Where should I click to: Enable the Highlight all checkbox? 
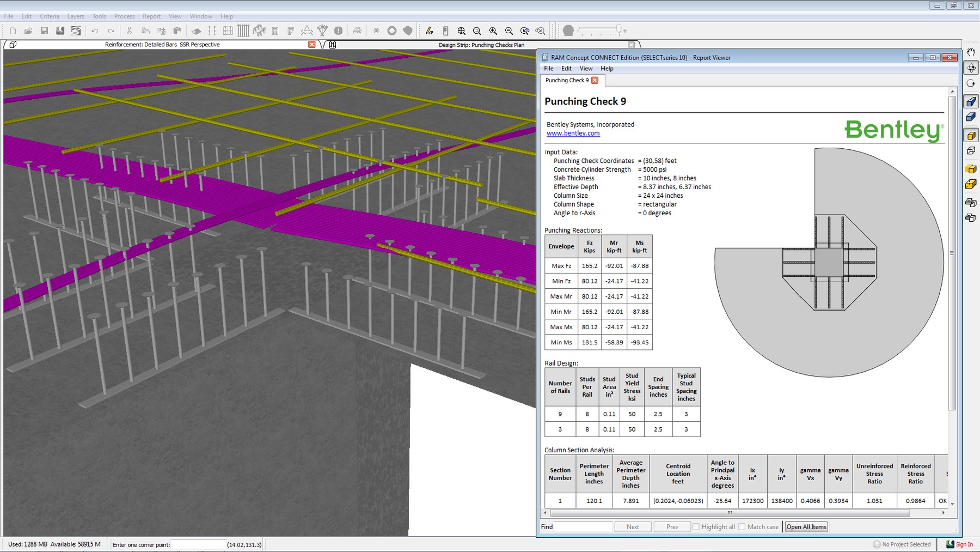pos(696,527)
